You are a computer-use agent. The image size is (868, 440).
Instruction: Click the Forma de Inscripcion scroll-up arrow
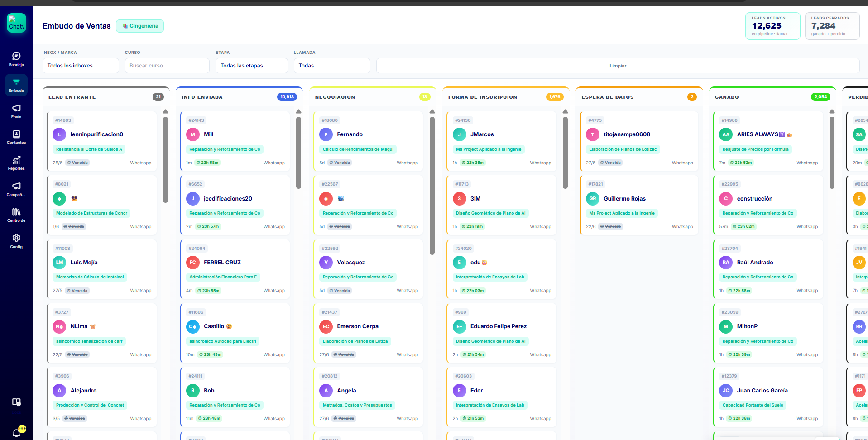[565, 111]
